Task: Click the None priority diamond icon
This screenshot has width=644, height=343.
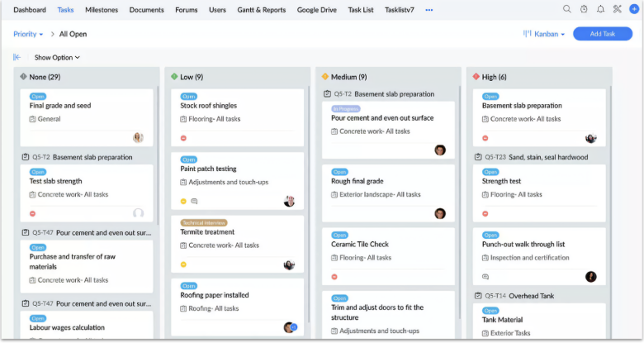Action: 23,77
